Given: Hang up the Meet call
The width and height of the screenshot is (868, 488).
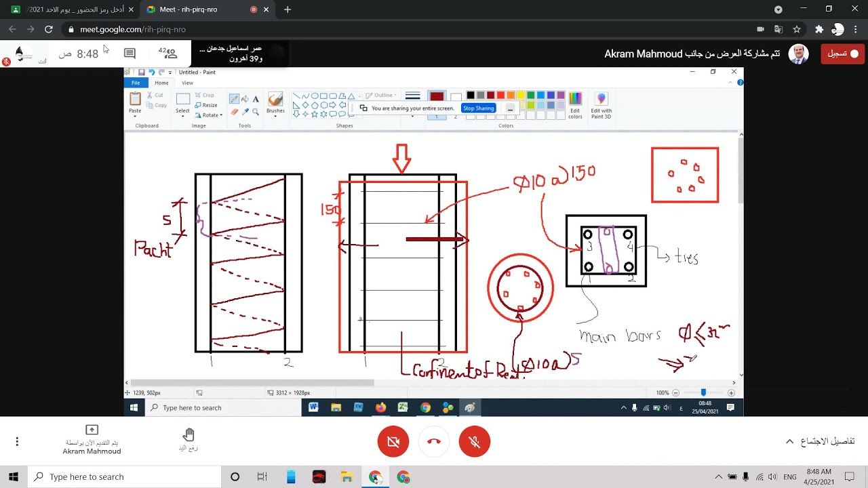Looking at the screenshot, I should pos(434,442).
